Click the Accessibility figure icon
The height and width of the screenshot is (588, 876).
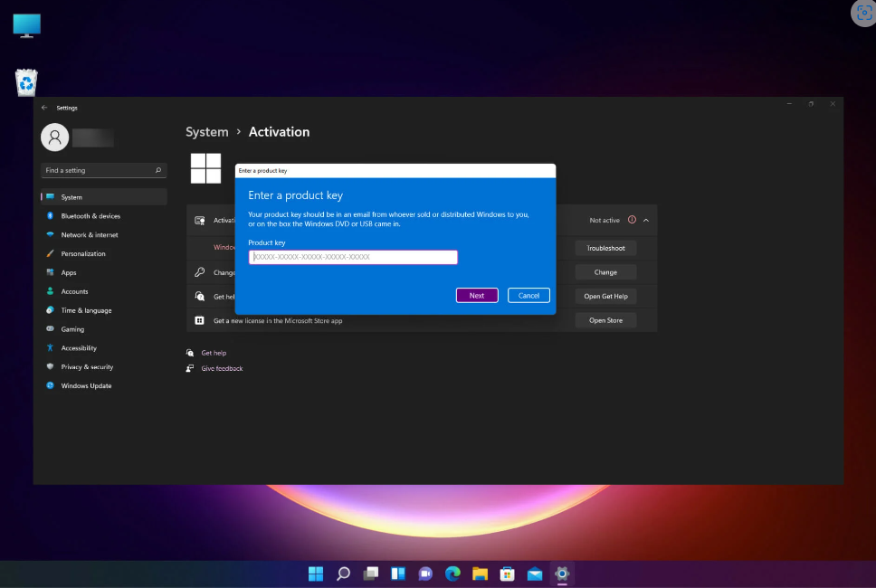[x=50, y=348]
